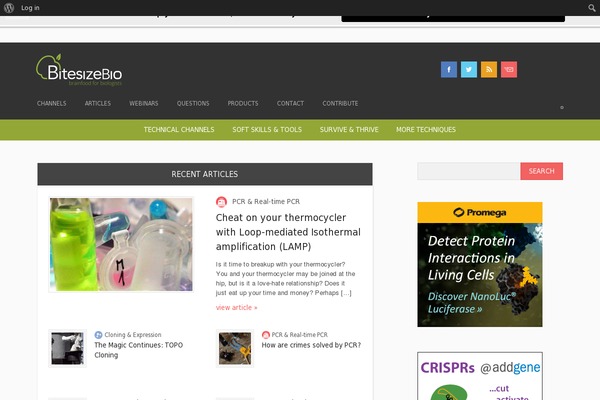Click the Cloning & Expression category icon
This screenshot has width=600, height=400.
click(98, 335)
